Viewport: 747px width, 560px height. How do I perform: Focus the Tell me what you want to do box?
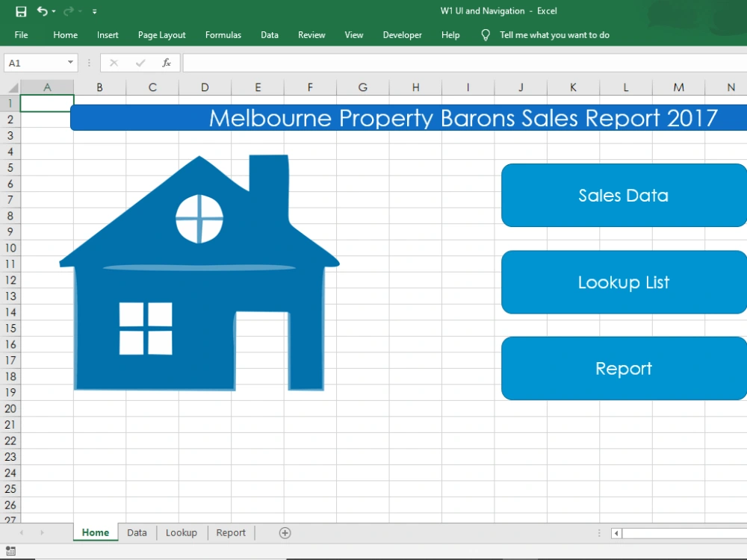554,35
